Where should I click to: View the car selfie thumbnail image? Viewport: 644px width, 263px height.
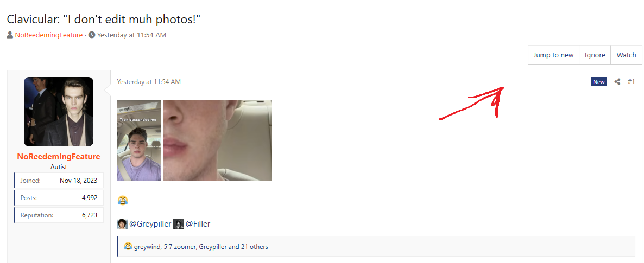139,140
